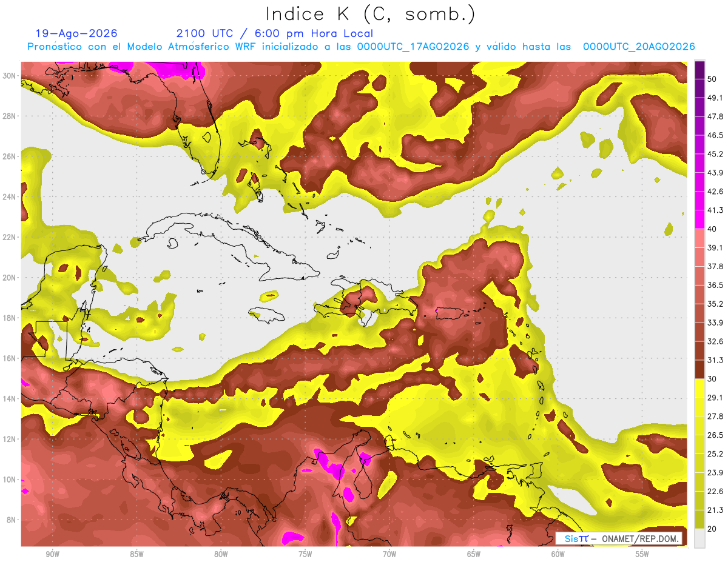This screenshot has height=562, width=728.
Task: Click colorbar label '36.5'
Action: pos(715,285)
